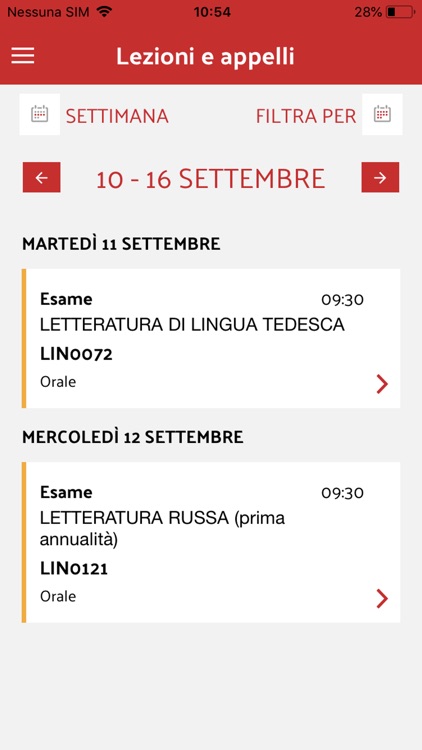Open Letteratura Russa details chevron
Image resolution: width=422 pixels, height=750 pixels.
[x=382, y=598]
